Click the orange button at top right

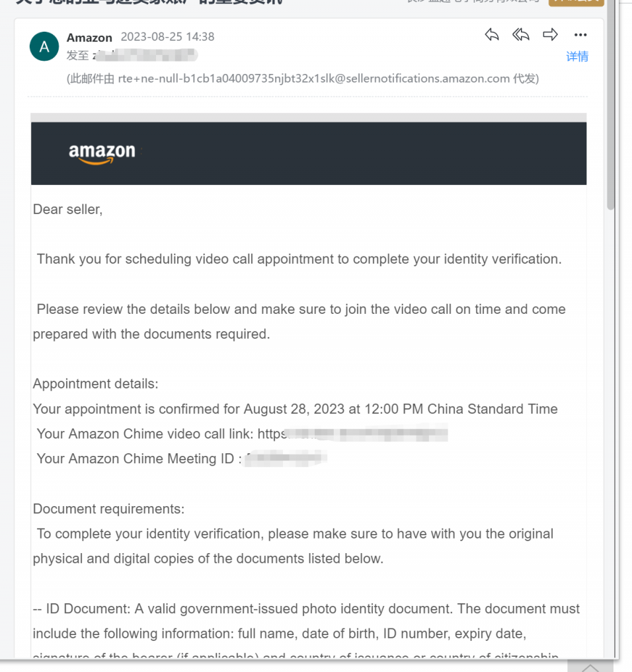576,3
